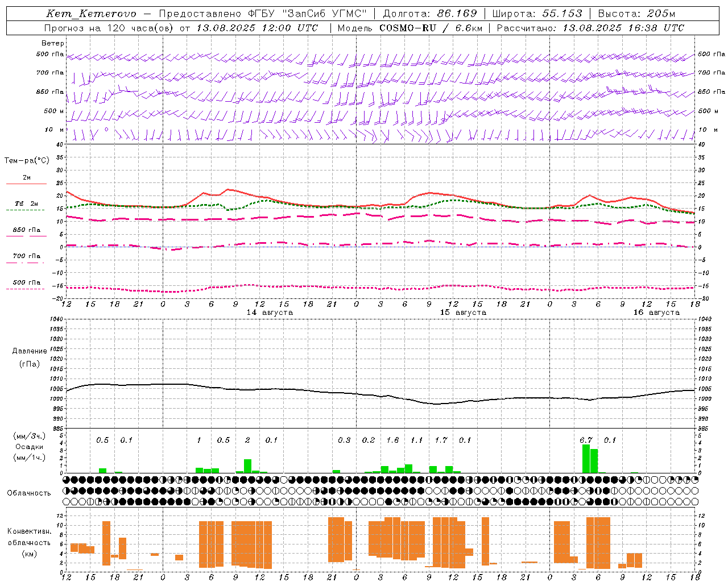Click the "Облачность" cloud cover label

(29, 493)
